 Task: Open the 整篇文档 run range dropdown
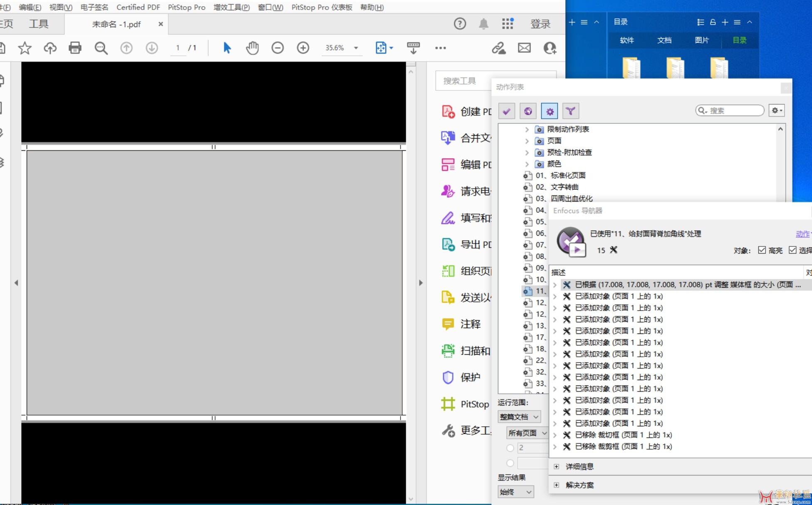point(519,417)
